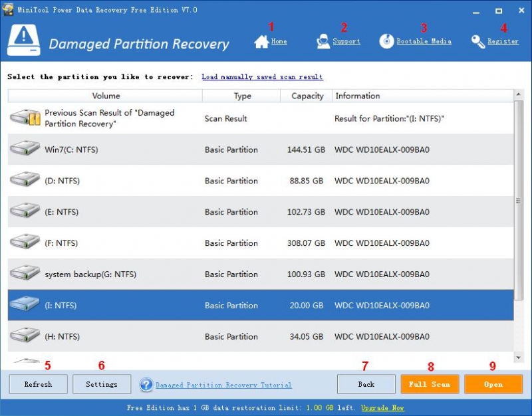Image resolution: width=532 pixels, height=416 pixels.
Task: Select the (H: NTFS) volume name
Action: coord(62,337)
